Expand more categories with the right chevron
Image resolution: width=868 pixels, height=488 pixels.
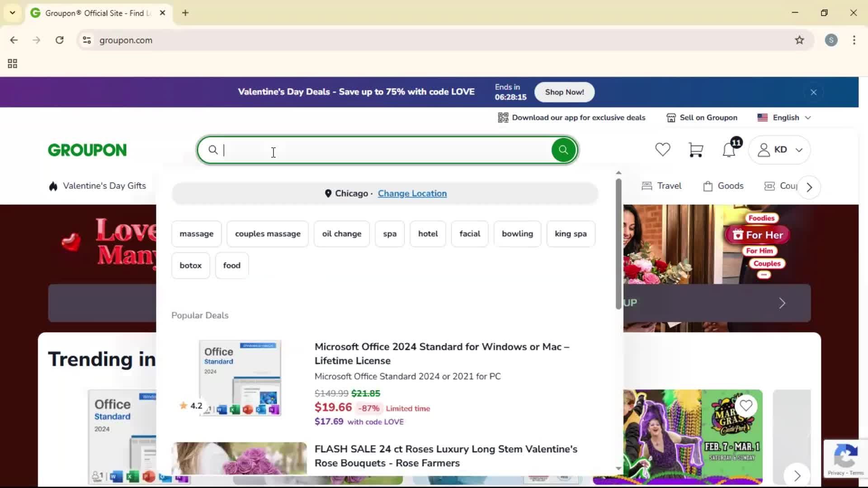pyautogui.click(x=809, y=187)
